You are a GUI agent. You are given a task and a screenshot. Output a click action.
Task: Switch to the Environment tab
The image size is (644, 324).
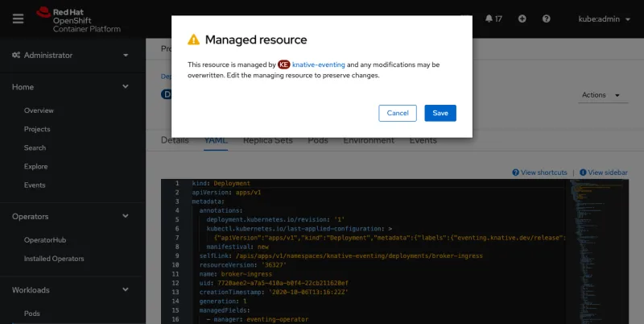pyautogui.click(x=369, y=140)
